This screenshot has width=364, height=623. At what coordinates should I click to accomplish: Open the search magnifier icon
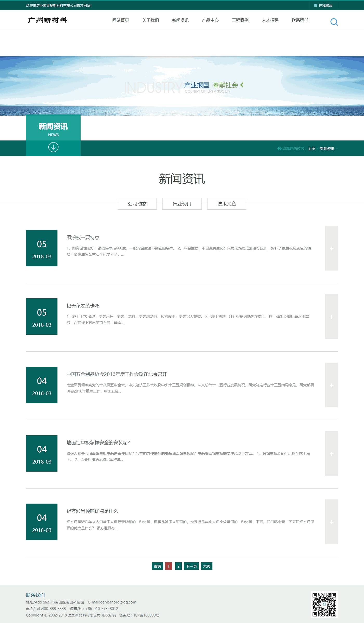click(334, 22)
